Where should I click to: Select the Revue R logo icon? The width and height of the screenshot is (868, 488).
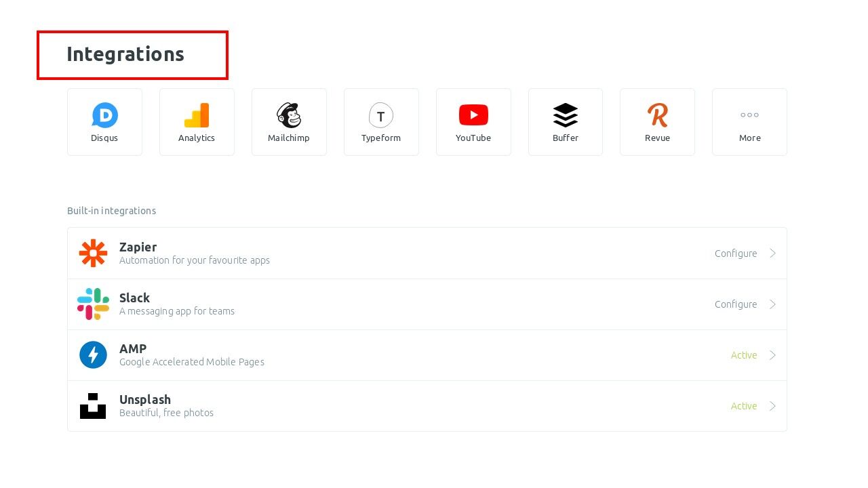click(658, 115)
